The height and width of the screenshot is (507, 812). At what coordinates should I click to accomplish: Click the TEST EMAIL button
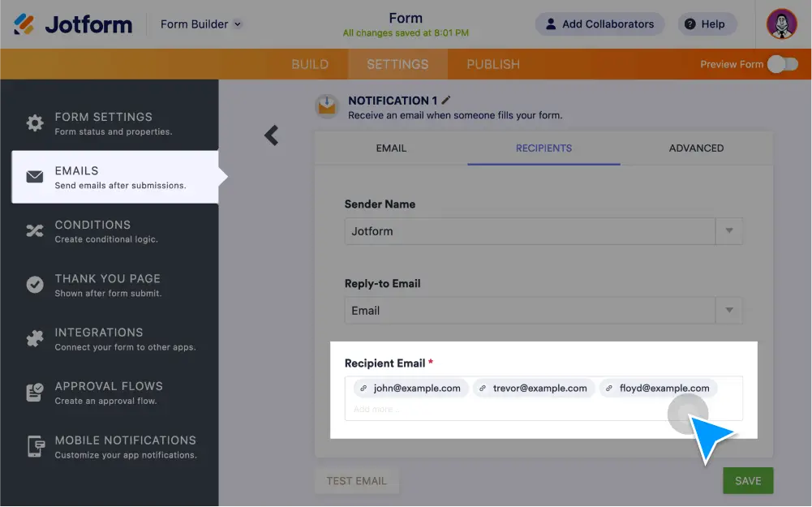(x=356, y=480)
